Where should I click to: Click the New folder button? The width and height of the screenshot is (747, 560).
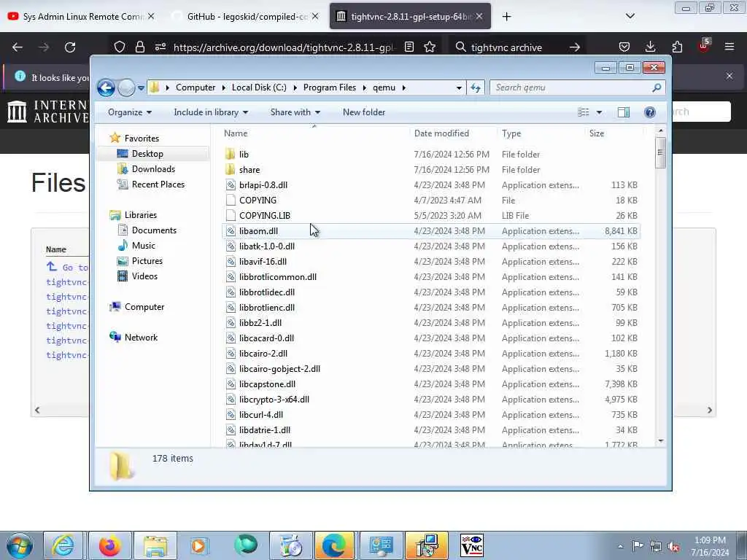pyautogui.click(x=364, y=112)
